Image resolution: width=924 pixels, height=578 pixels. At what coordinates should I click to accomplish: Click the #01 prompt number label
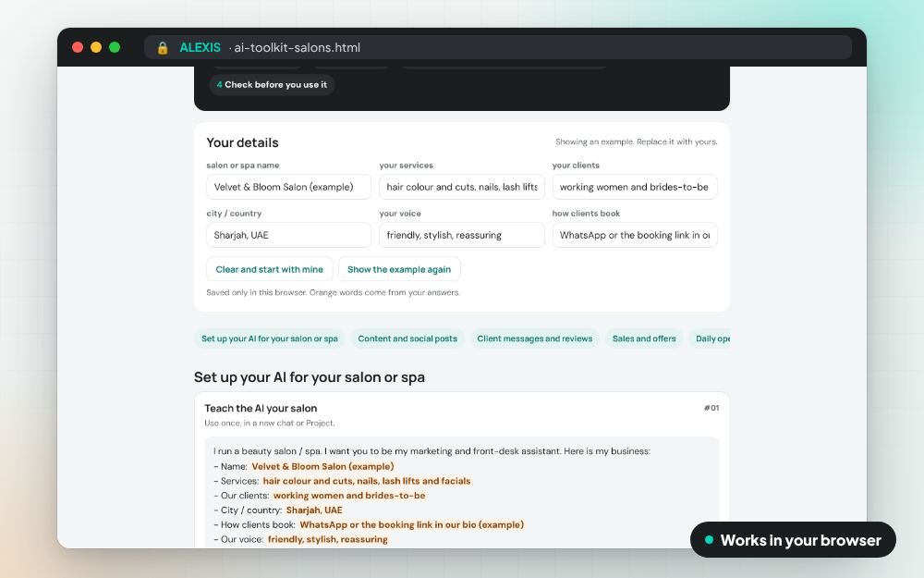coord(711,408)
